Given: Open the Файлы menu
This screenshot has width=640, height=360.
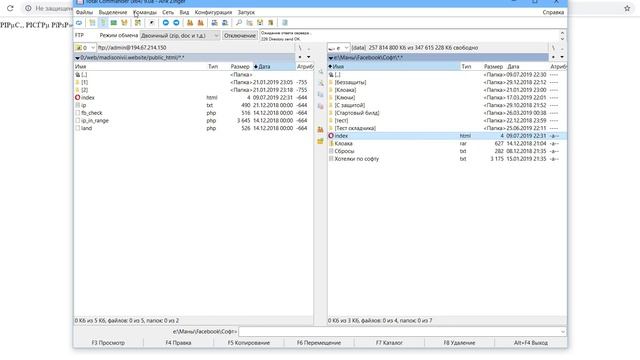Looking at the screenshot, I should point(84,12).
